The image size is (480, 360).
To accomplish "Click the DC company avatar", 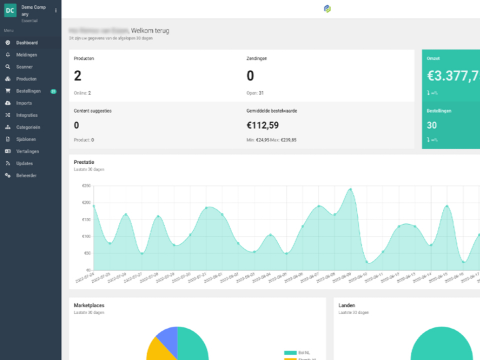I will 10,11.
